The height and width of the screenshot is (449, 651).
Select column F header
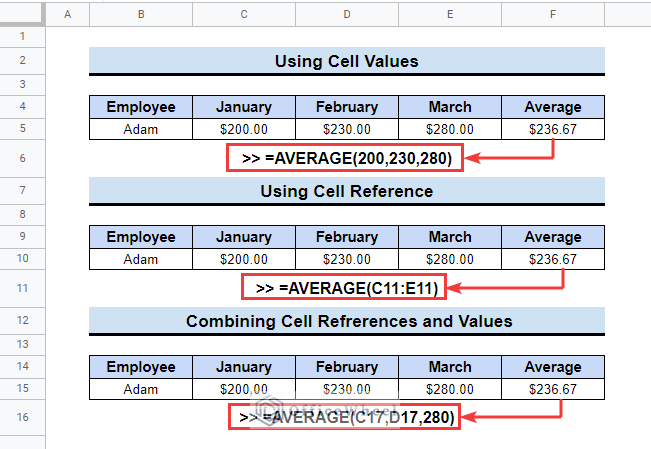(553, 15)
